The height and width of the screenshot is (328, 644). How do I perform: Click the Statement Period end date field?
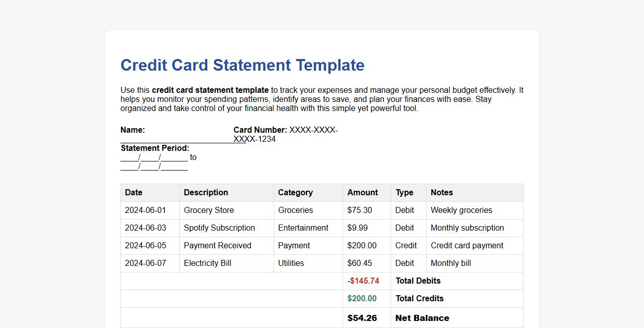click(154, 166)
